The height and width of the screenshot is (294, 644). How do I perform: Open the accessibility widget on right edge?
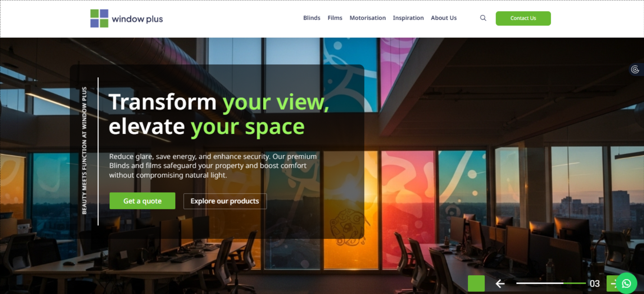636,69
